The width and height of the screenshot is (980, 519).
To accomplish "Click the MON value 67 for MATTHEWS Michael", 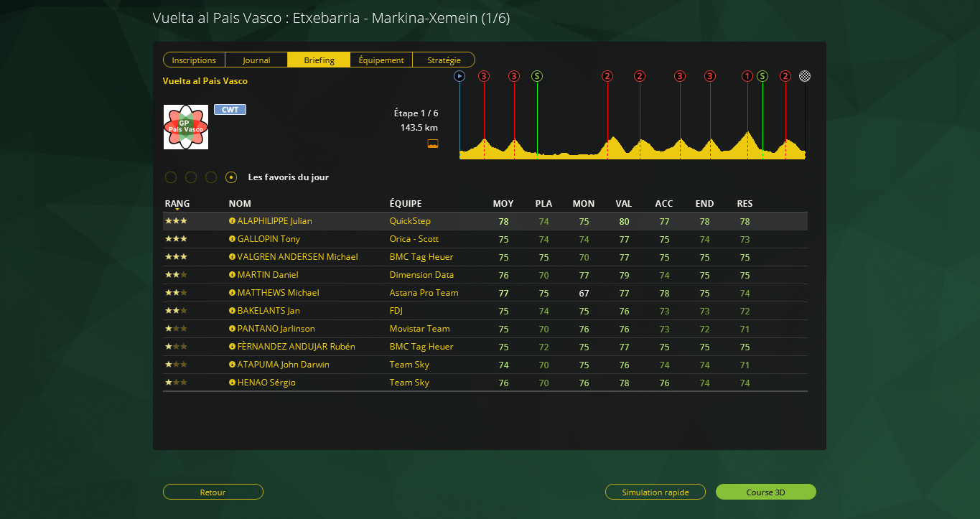I will [x=584, y=293].
